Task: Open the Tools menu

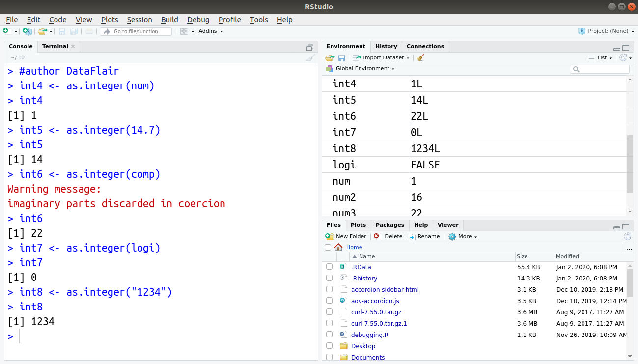Action: tap(259, 20)
